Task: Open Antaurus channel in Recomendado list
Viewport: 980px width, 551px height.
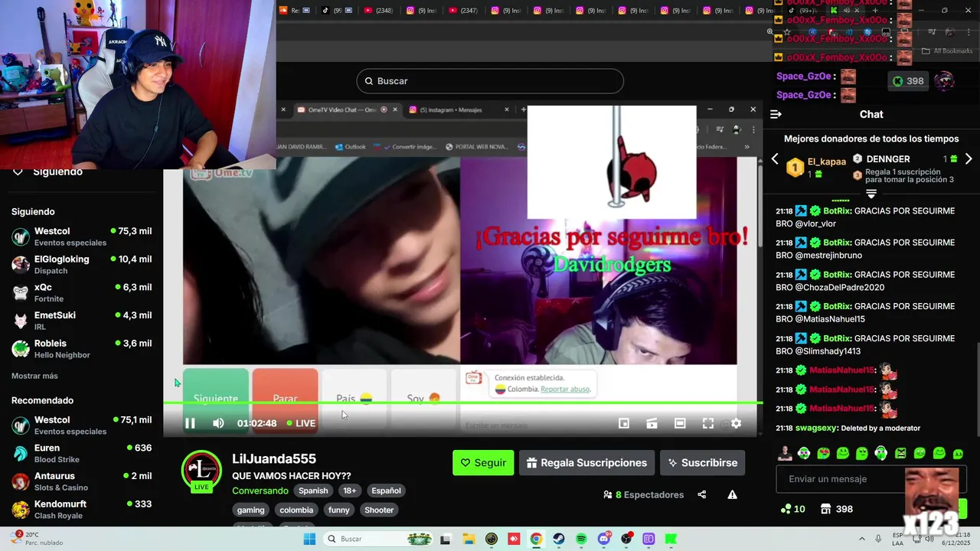Action: [81, 481]
